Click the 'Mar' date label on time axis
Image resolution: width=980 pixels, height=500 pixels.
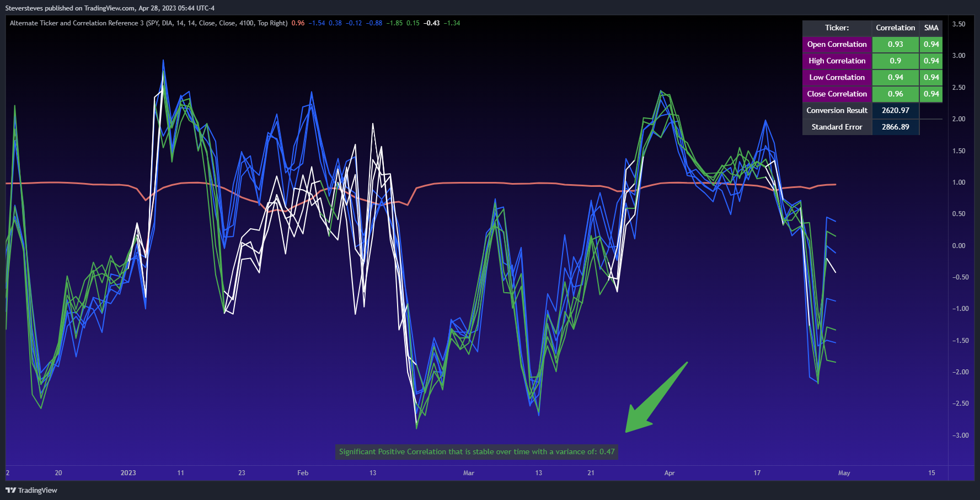[469, 473]
